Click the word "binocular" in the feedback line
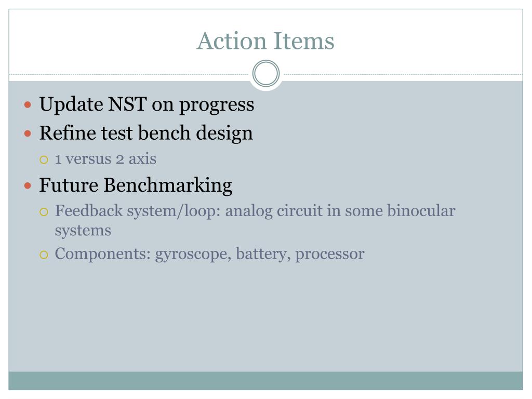532x399 pixels. [x=421, y=211]
